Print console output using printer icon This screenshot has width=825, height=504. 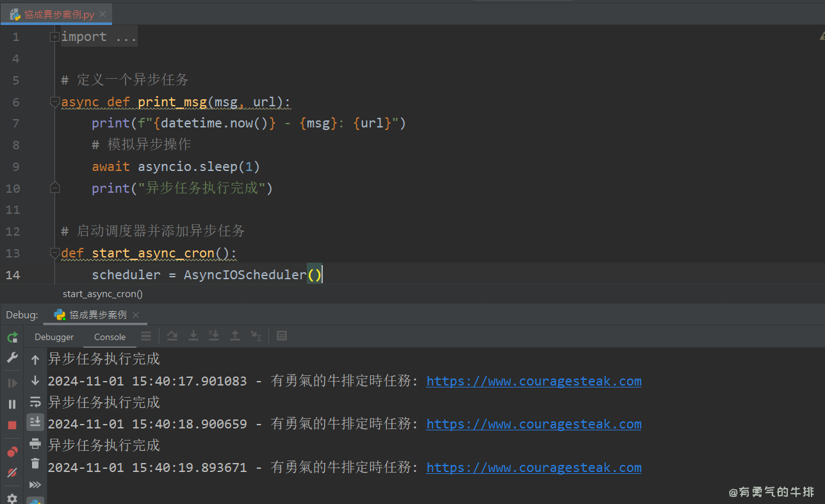(35, 443)
